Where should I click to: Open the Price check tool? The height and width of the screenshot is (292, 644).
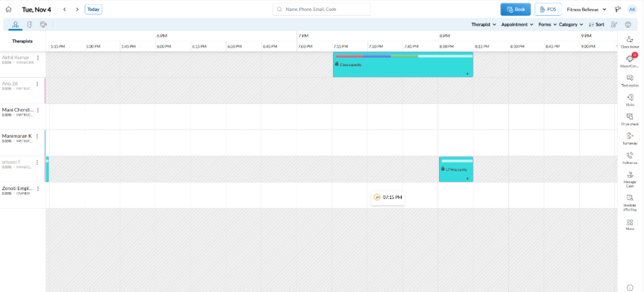pyautogui.click(x=630, y=118)
